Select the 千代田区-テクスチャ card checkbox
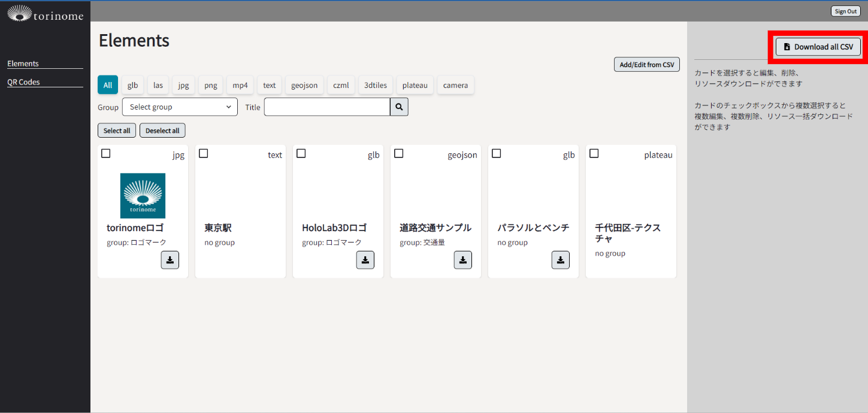 (x=594, y=154)
